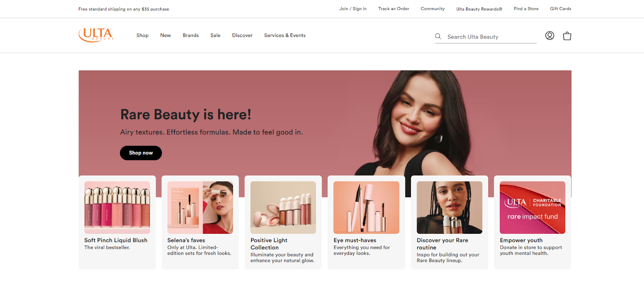This screenshot has width=644, height=281.
Task: Open the Shop menu
Action: pos(142,35)
